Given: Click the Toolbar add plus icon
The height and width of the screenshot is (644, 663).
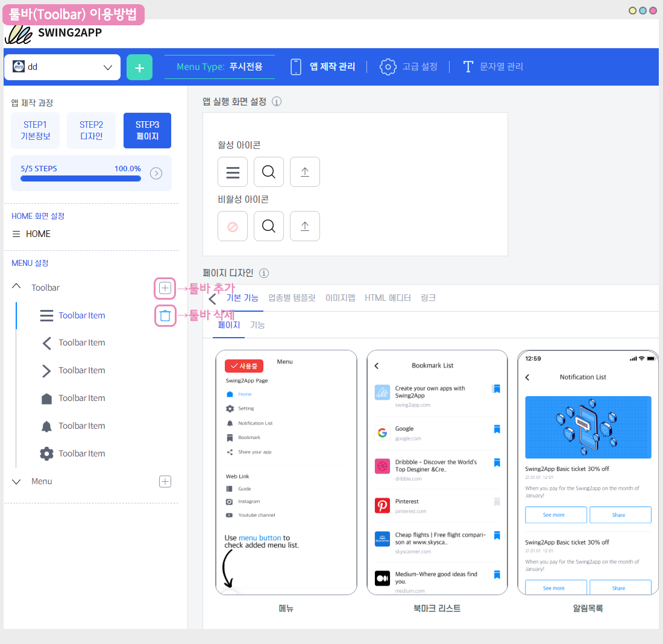Looking at the screenshot, I should click(x=165, y=288).
